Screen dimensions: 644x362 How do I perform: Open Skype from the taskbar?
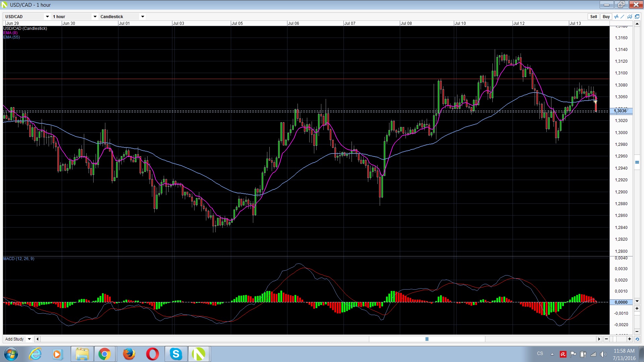pyautogui.click(x=176, y=354)
